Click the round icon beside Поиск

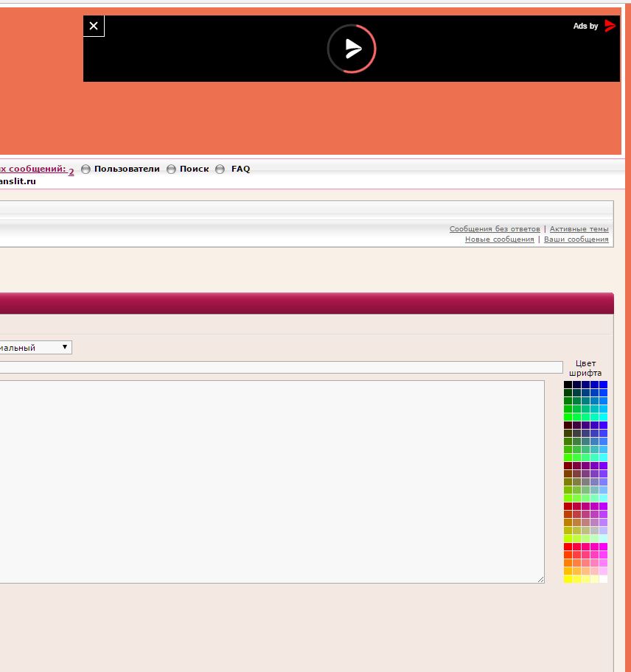(x=171, y=169)
